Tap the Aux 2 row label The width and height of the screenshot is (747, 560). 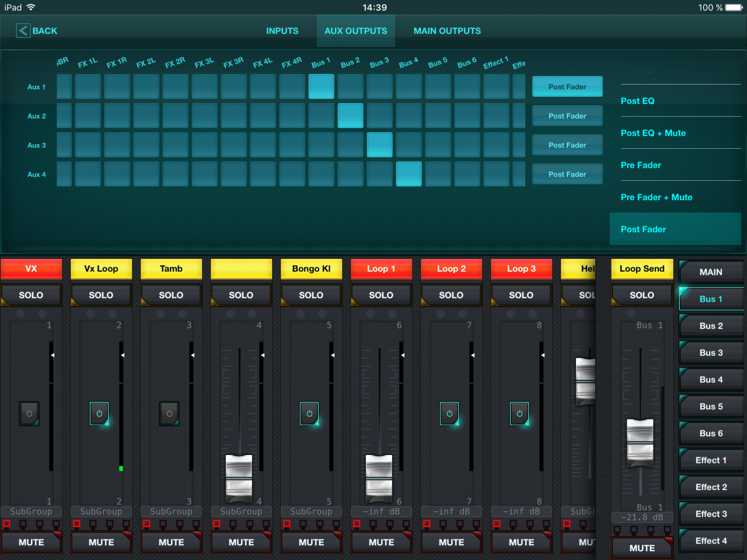coord(37,116)
